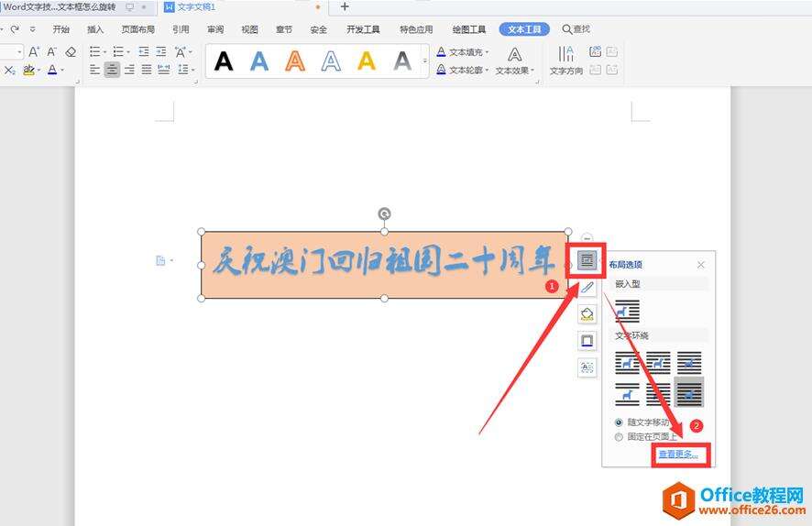The width and height of the screenshot is (812, 526).
Task: Open the quick access toolbar customize arrow
Action: coord(33,29)
